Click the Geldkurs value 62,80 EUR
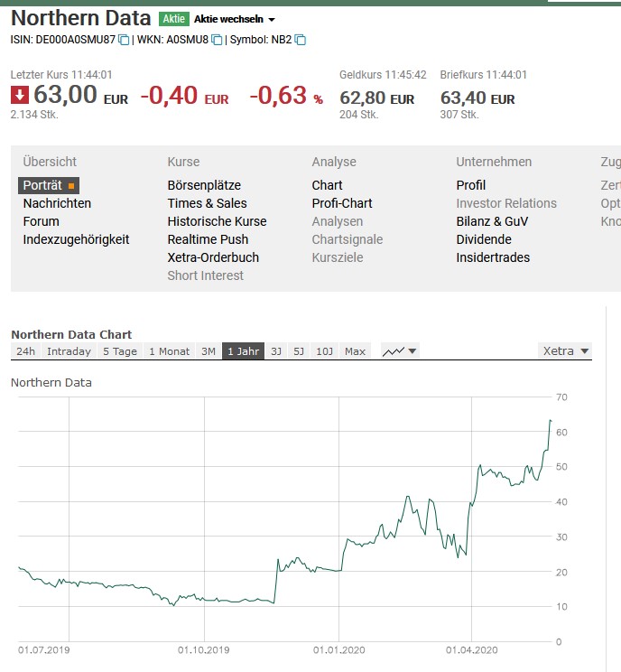The height and width of the screenshot is (672, 621). (x=377, y=98)
